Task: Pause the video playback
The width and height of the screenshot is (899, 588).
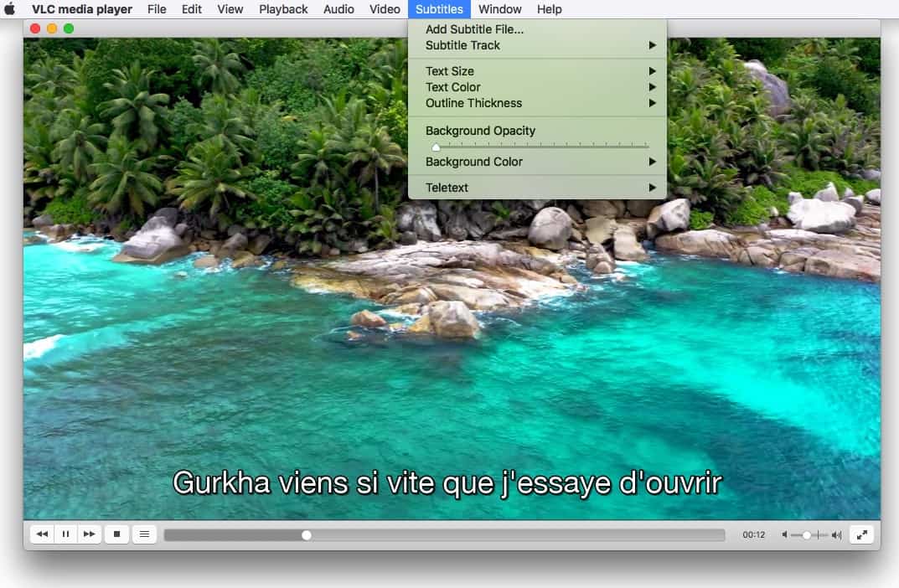Action: (65, 534)
